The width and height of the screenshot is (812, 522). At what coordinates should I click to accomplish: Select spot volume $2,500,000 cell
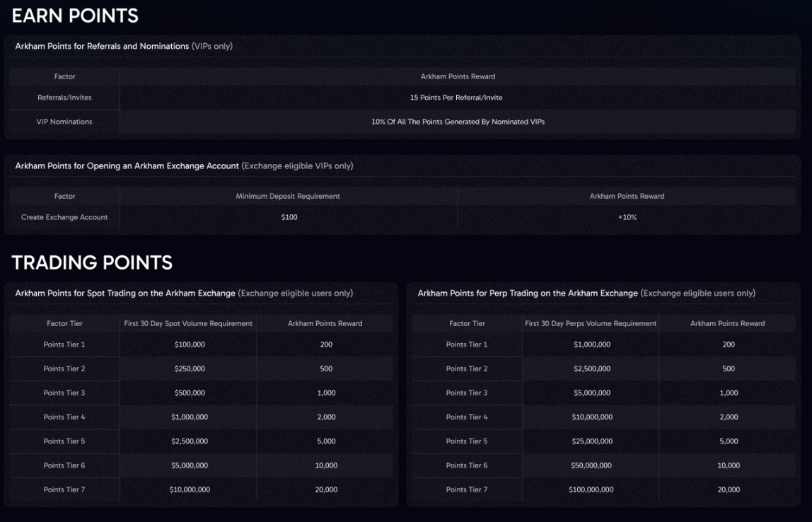[190, 441]
